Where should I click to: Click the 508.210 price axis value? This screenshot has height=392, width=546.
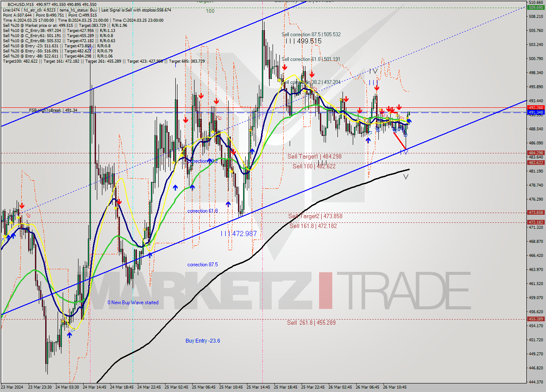(536, 17)
